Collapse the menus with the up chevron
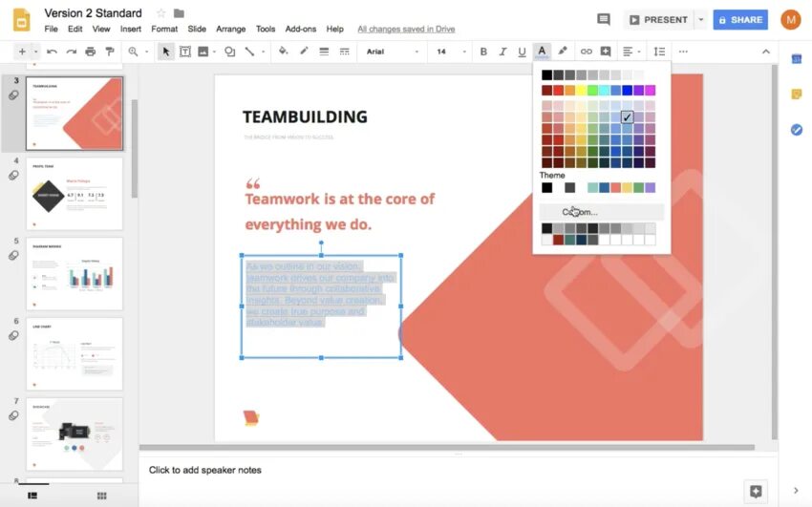Image resolution: width=812 pixels, height=507 pixels. pyautogui.click(x=766, y=52)
